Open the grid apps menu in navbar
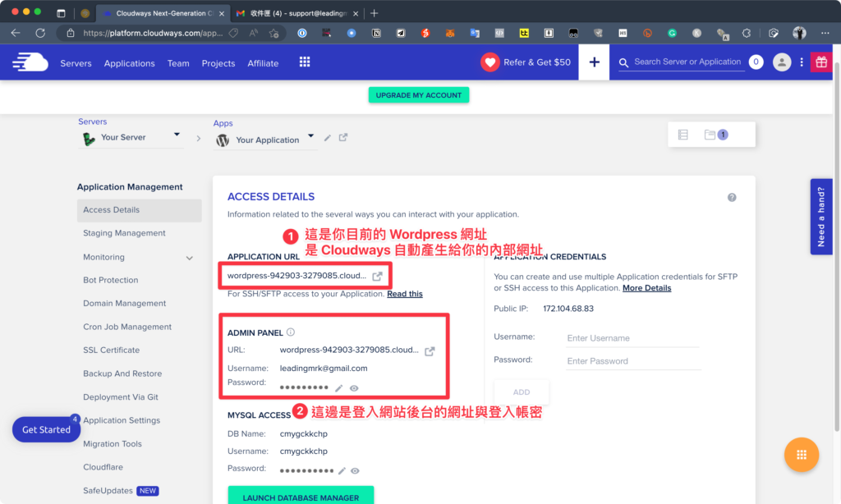 tap(305, 62)
